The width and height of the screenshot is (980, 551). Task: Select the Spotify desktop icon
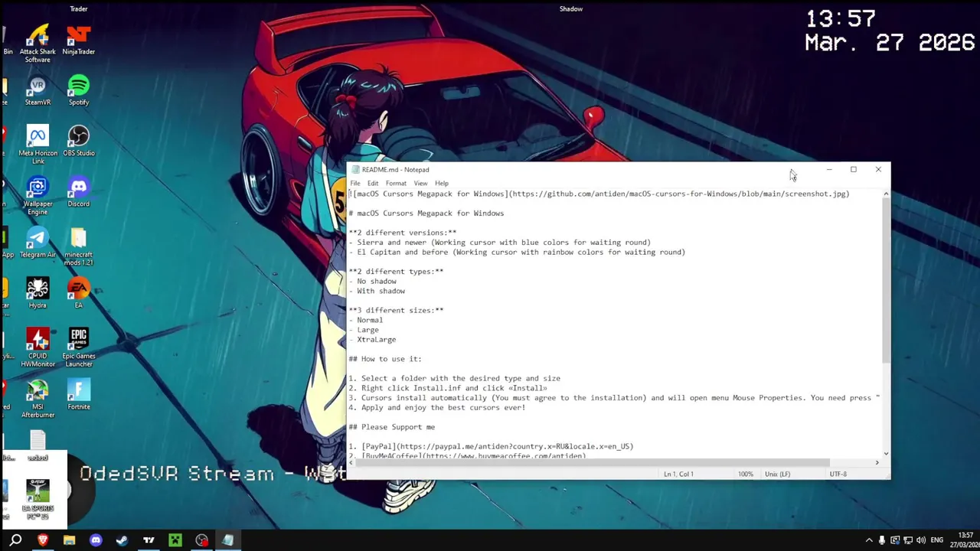point(79,90)
